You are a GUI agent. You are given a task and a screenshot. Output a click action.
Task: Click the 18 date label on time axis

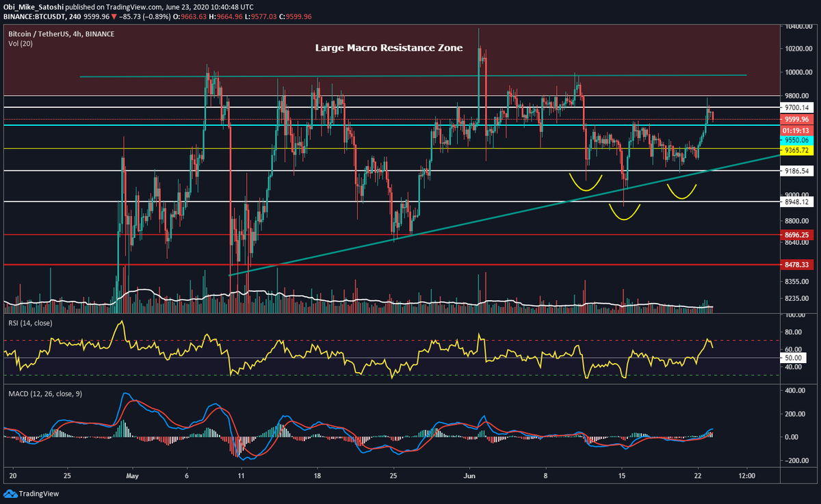[x=317, y=475]
